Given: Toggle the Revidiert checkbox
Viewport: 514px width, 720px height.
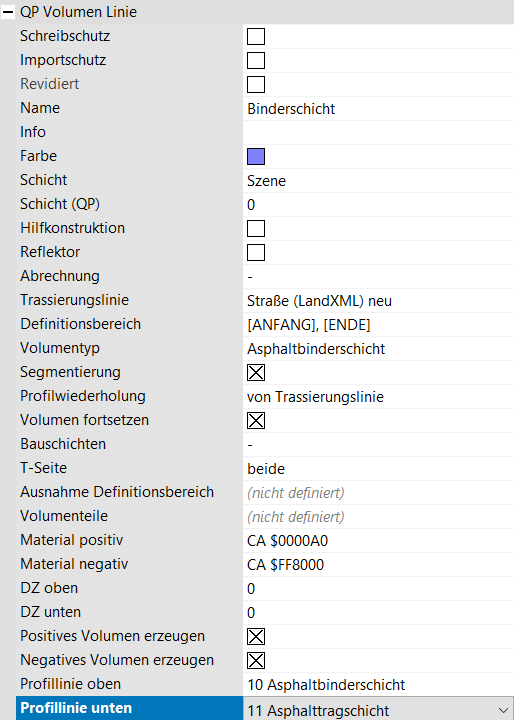Looking at the screenshot, I should coord(256,84).
